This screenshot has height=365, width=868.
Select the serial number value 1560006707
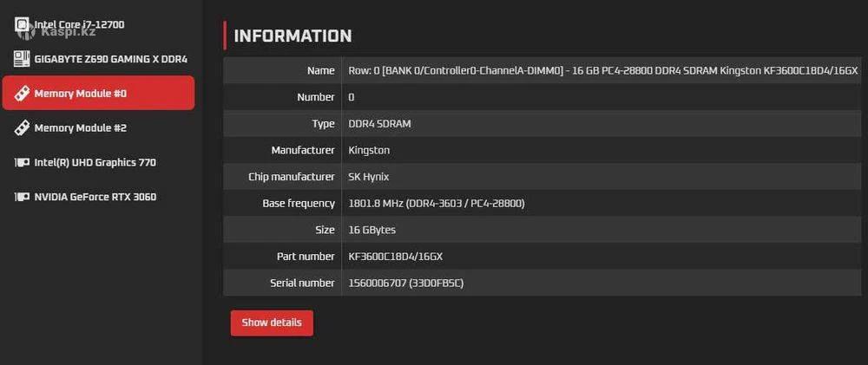(x=405, y=283)
